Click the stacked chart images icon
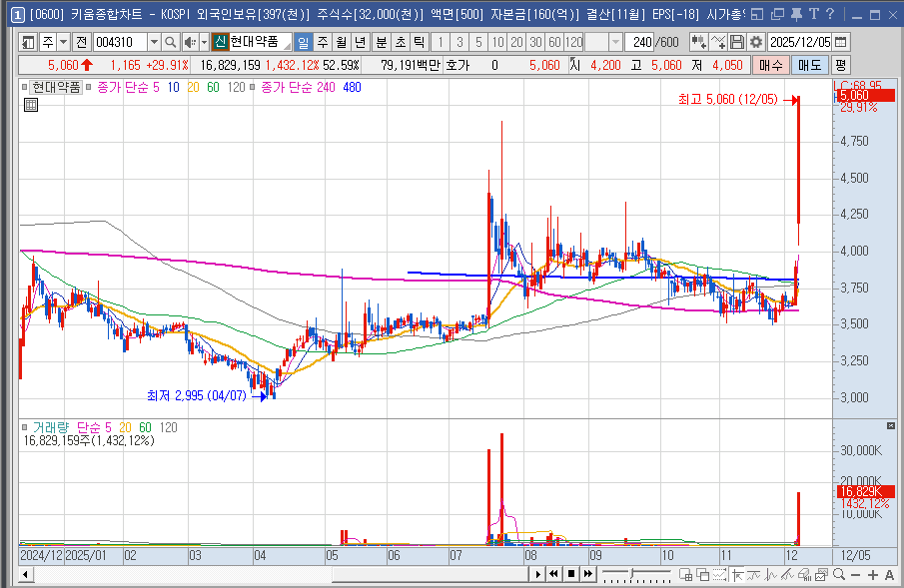Viewport: 904px width, 588px height. pos(821,574)
